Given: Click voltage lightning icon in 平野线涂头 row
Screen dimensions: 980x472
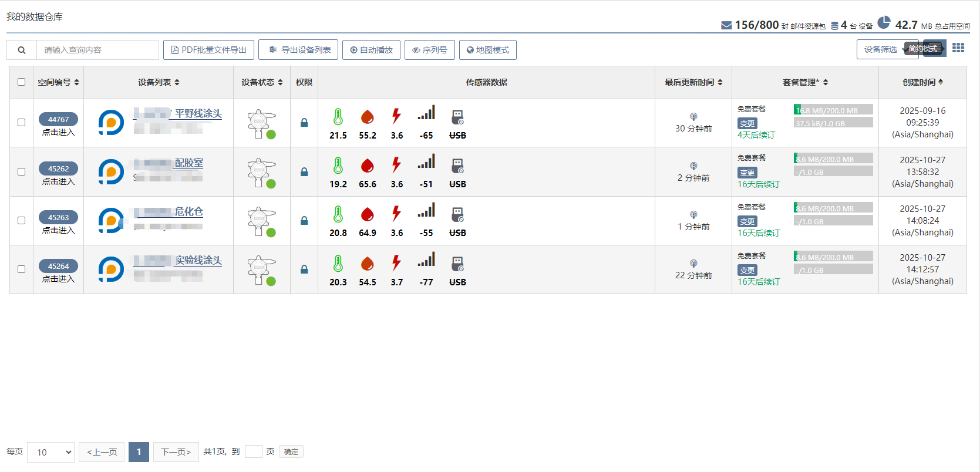Looking at the screenshot, I should click(x=397, y=116).
